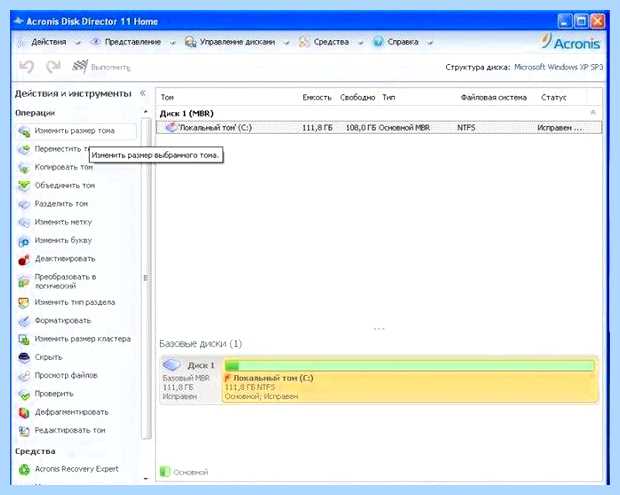Click the Дефрагментировать icon
This screenshot has height=495, width=620.
pos(24,412)
